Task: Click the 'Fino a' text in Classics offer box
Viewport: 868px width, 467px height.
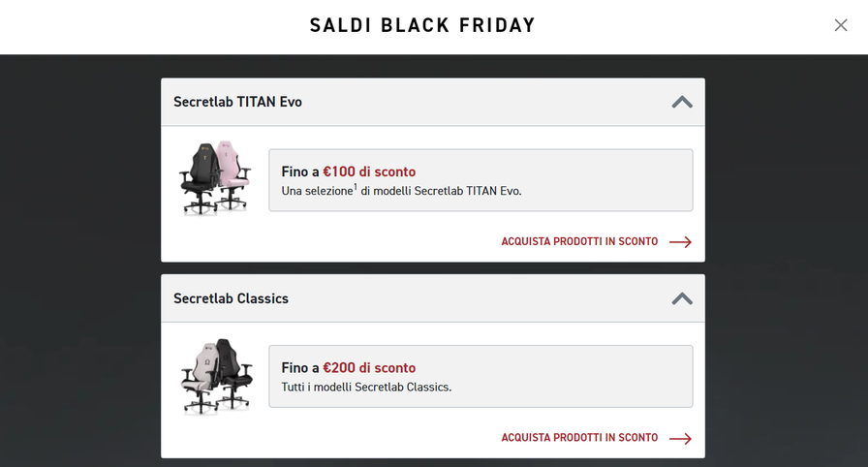Action: click(x=300, y=368)
